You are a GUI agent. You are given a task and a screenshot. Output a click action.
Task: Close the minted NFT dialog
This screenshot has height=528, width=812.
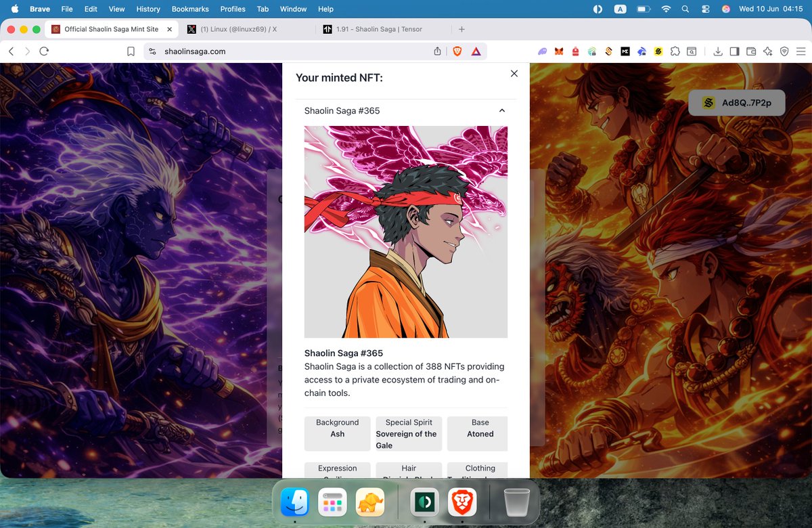[x=514, y=73]
